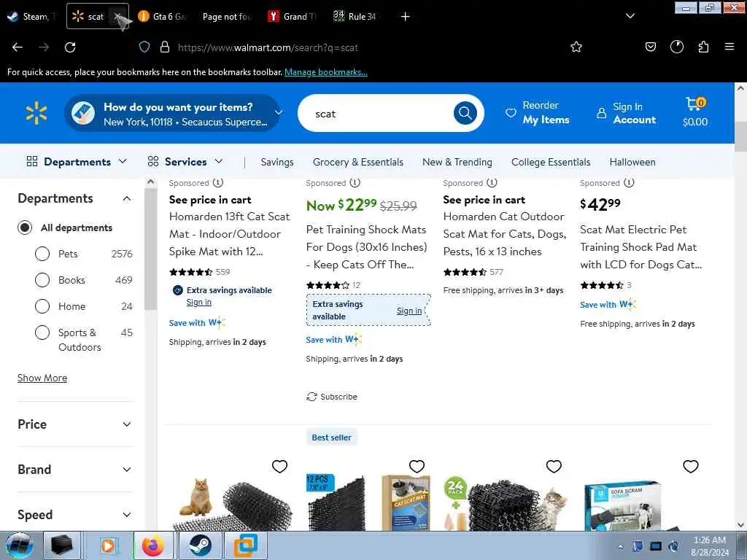
Task: Click the Walmart spark logo
Action: (36, 113)
